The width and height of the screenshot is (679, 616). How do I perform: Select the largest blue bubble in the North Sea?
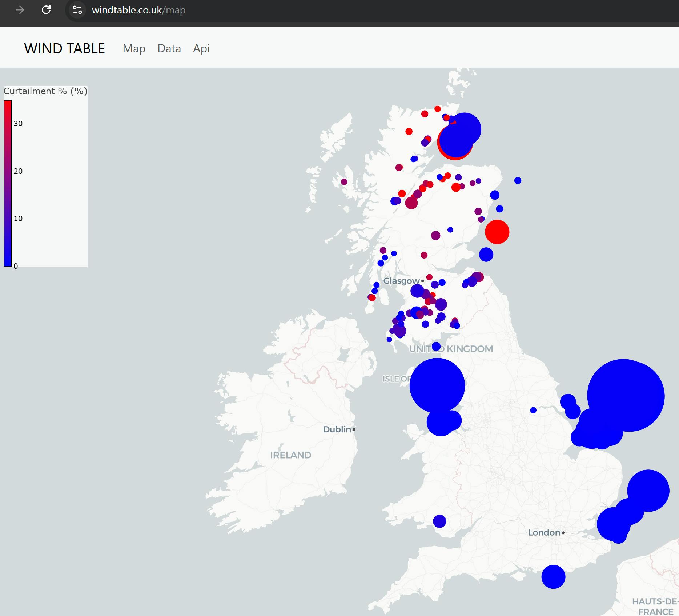tap(626, 396)
